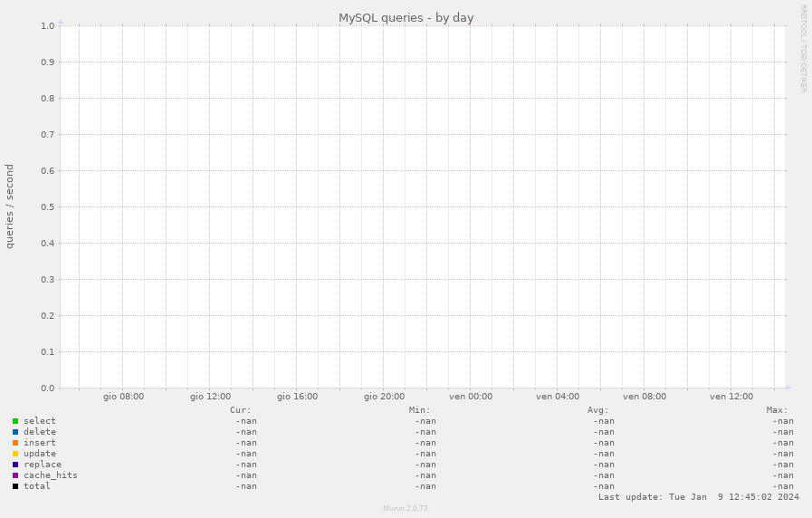Click the 'RRDTOOL / TOBI OETIKER' vertical text
The image size is (812, 518).
(x=803, y=49)
